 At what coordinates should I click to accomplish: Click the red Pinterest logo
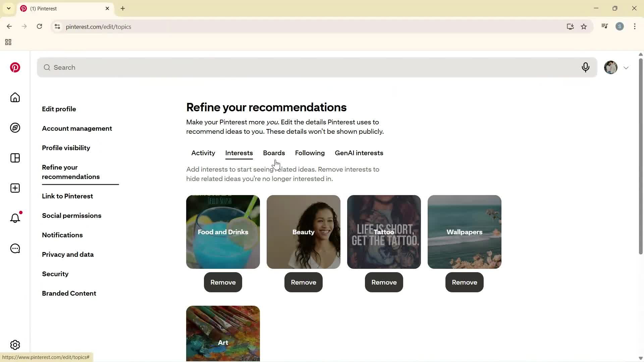pyautogui.click(x=15, y=67)
